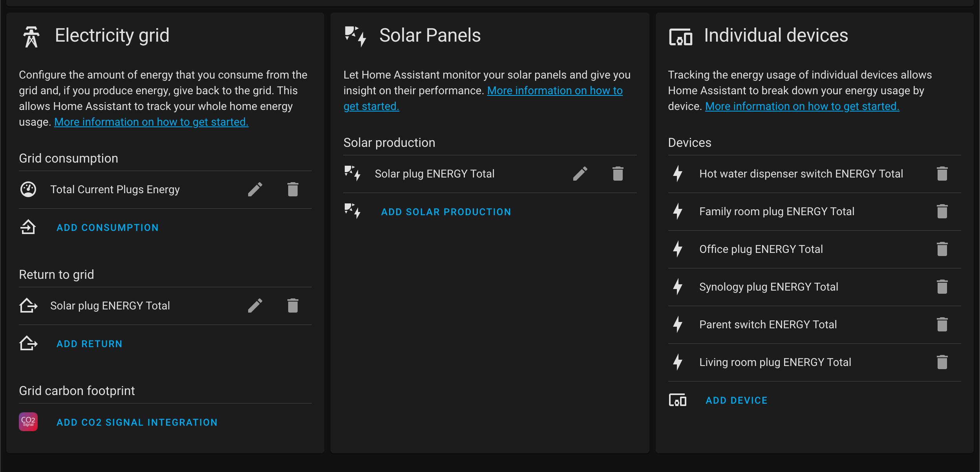Click the devices icon beside Add Device

coord(678,400)
